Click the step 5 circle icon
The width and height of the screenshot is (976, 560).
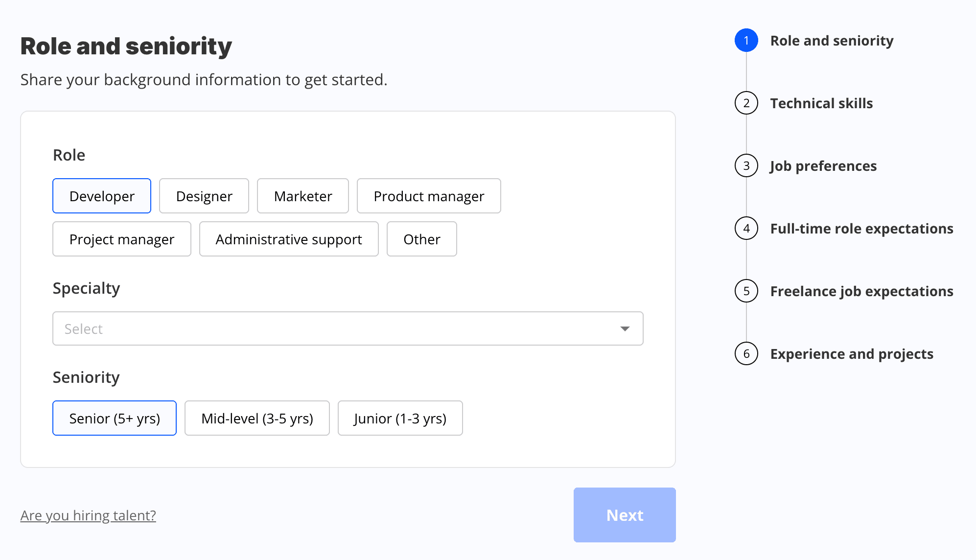coord(746,291)
